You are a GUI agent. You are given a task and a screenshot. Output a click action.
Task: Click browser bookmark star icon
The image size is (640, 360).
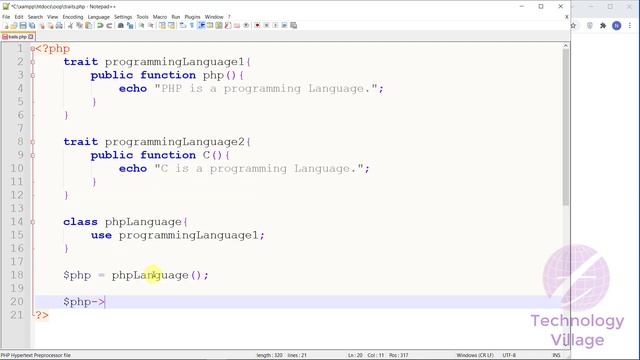coord(573,25)
